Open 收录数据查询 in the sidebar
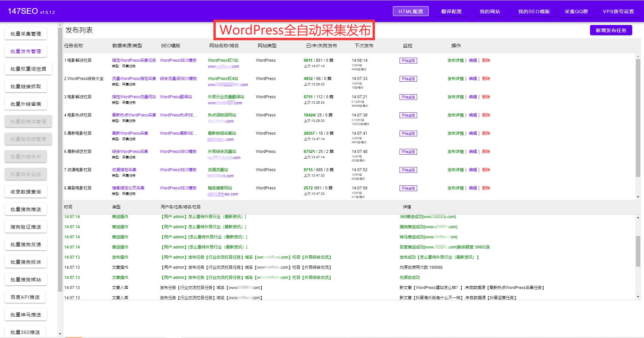 point(26,191)
